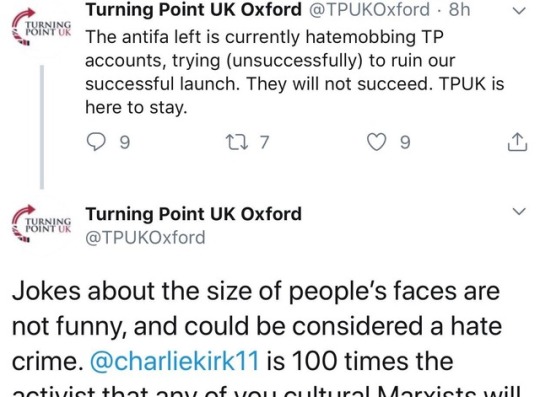The height and width of the screenshot is (397, 540).
Task: Click @TPUKOxford handle under second name
Action: coord(145,238)
